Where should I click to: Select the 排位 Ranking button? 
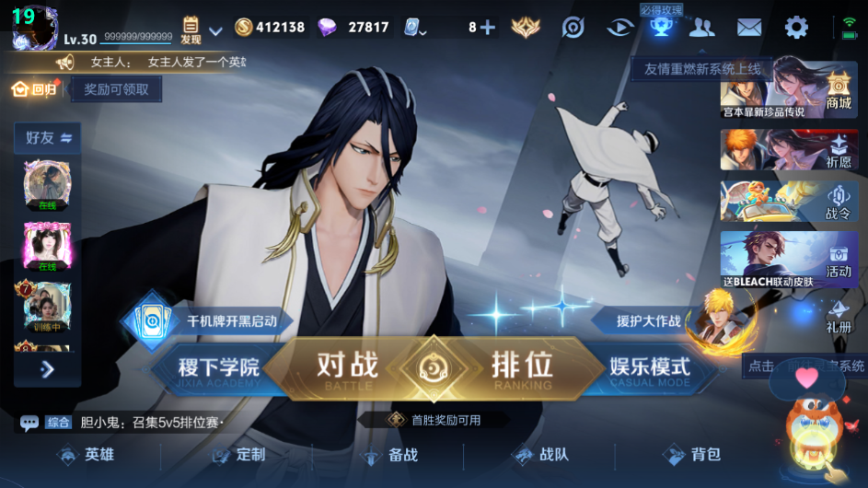[x=522, y=369]
